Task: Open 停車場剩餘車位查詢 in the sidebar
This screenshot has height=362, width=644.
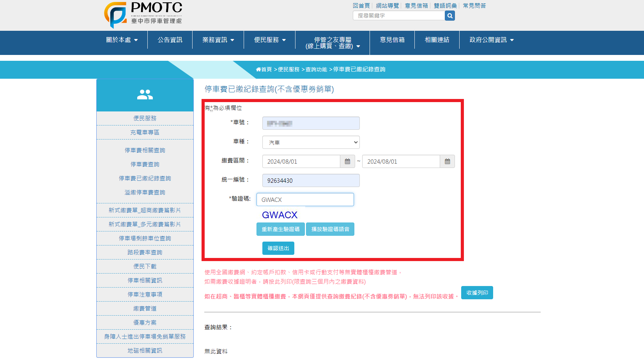Action: click(x=145, y=238)
